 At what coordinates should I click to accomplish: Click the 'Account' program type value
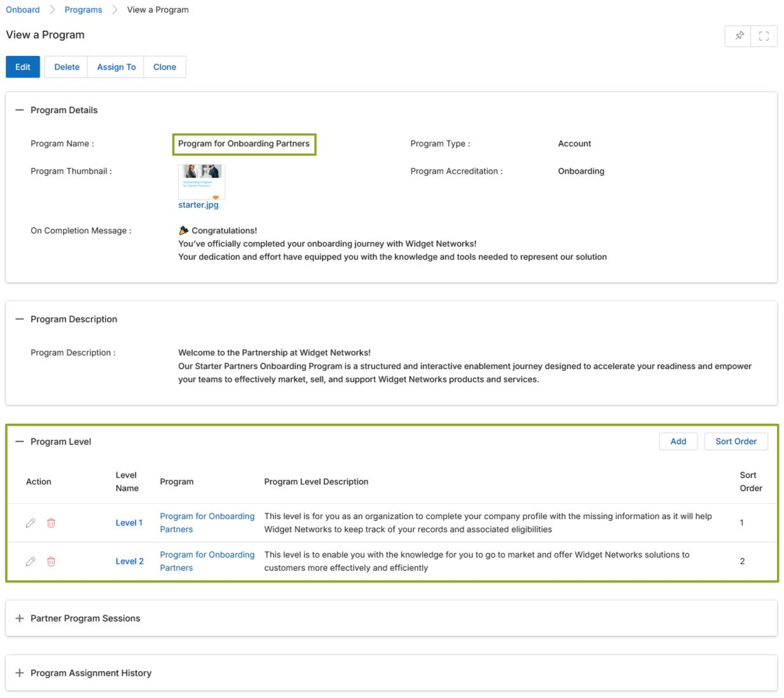coord(575,144)
